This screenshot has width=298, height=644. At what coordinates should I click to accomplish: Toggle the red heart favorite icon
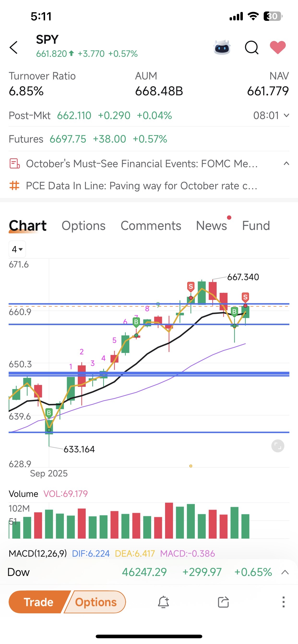[278, 47]
